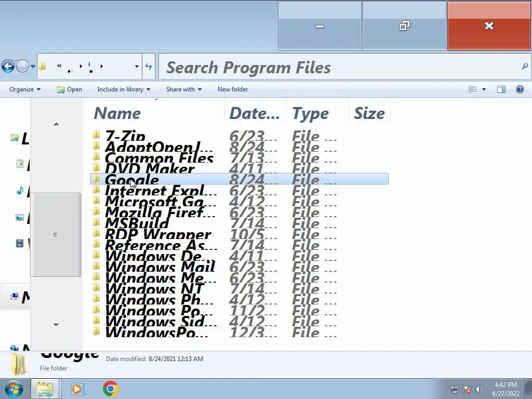Click the Windows Photo folder icon
The height and width of the screenshot is (399, 532).
pos(96,298)
